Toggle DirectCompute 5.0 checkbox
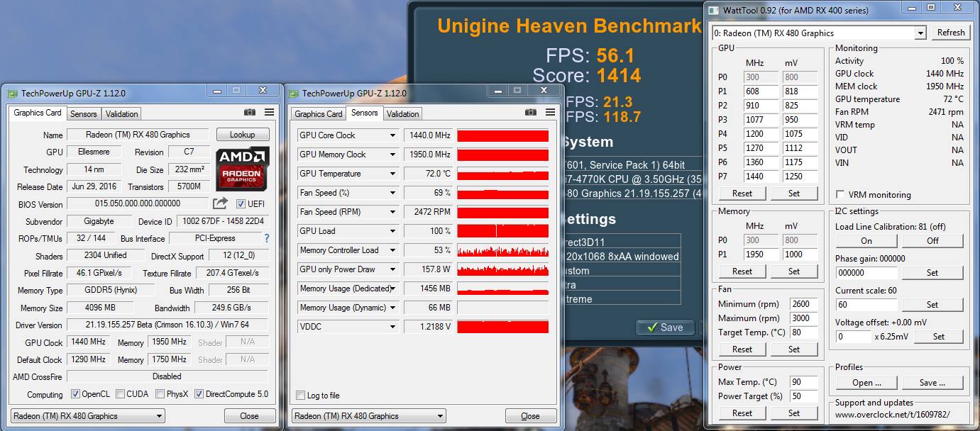The width and height of the screenshot is (980, 431). [199, 394]
